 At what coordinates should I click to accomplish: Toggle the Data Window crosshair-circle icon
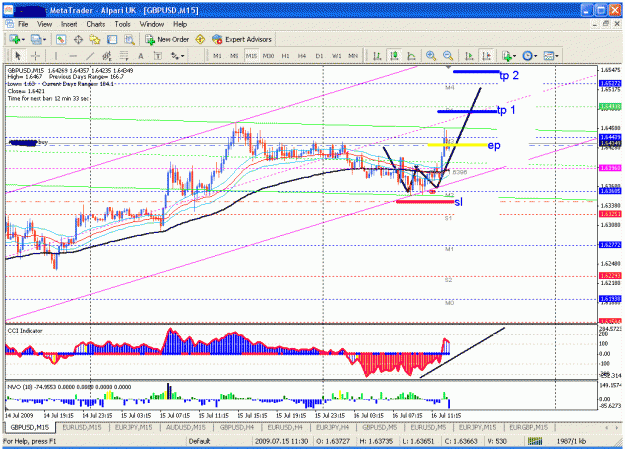(78, 39)
